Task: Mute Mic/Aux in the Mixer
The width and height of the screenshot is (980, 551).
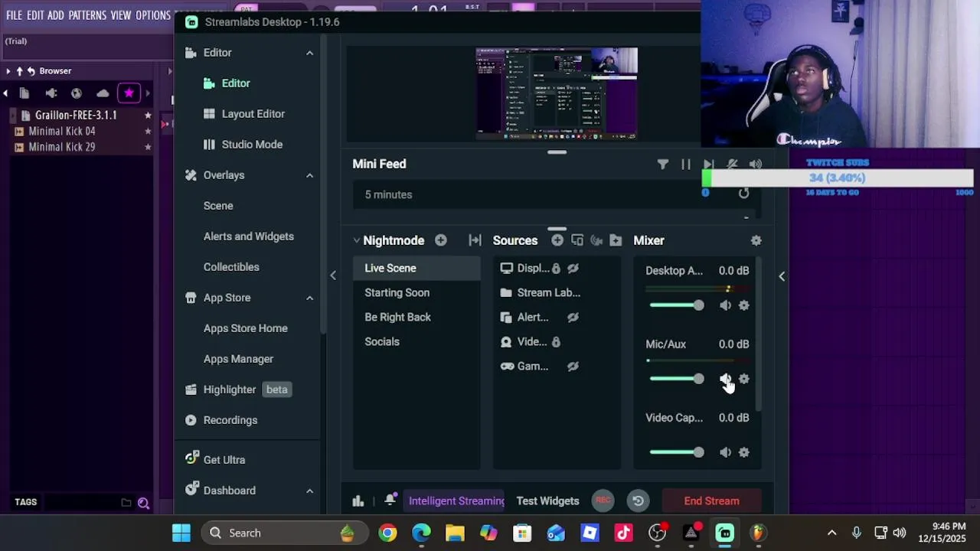Action: (x=725, y=379)
